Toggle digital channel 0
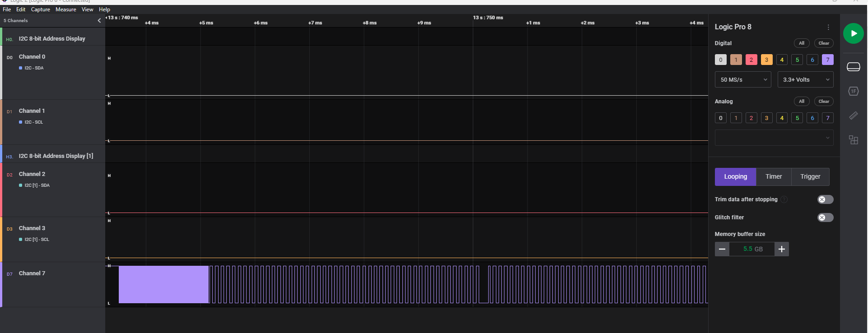Screen dimensions: 868x333 coord(720,60)
